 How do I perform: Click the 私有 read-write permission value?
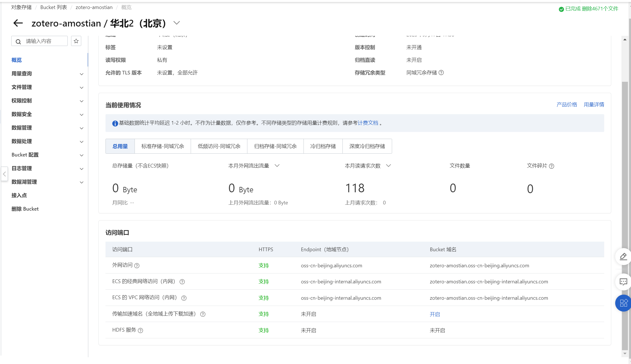[x=162, y=60]
